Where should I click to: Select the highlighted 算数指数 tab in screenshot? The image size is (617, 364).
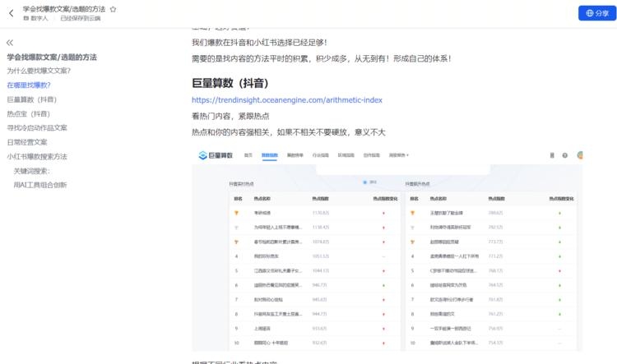coord(270,155)
